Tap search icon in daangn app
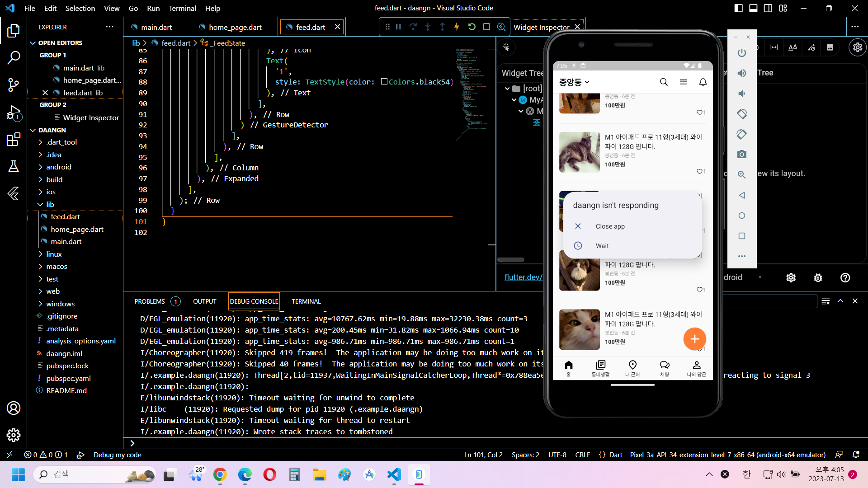Image resolution: width=868 pixels, height=488 pixels. pyautogui.click(x=664, y=82)
